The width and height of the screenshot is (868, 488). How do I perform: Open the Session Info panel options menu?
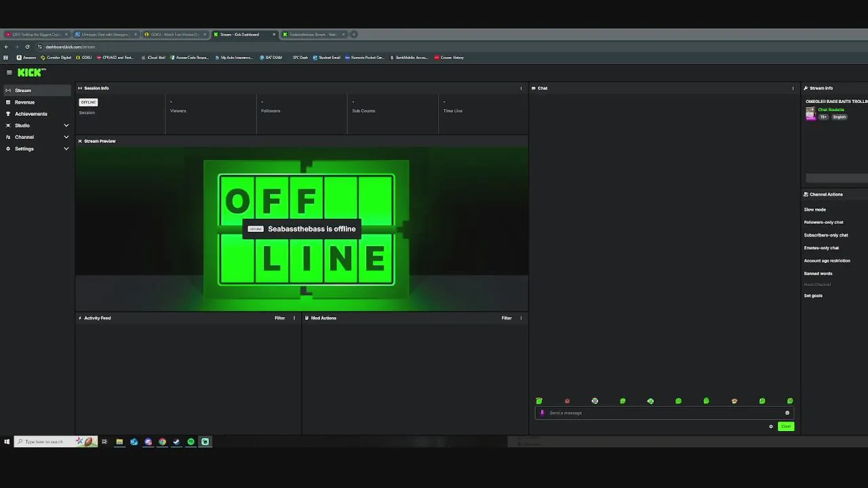[521, 88]
